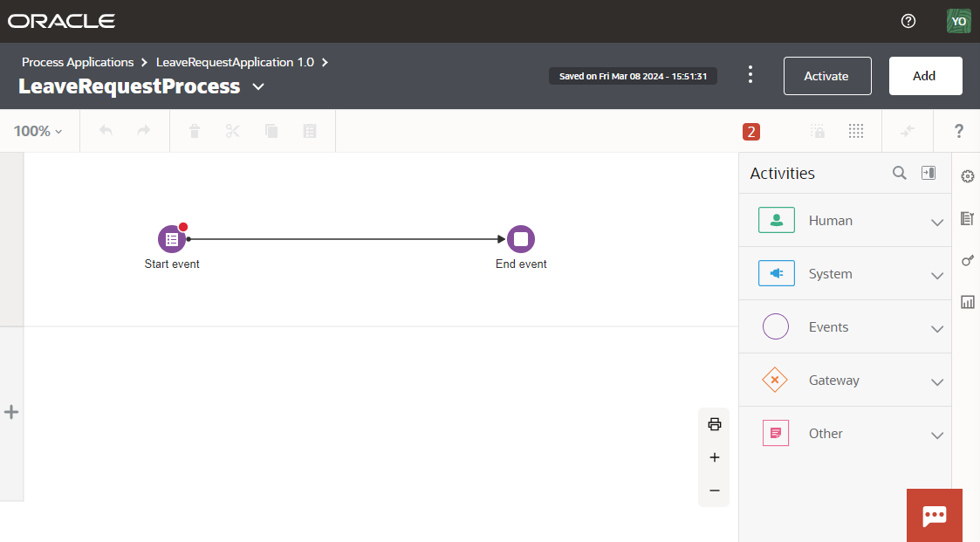The height and width of the screenshot is (542, 980).
Task: Open the key icon side panel
Action: click(x=967, y=260)
